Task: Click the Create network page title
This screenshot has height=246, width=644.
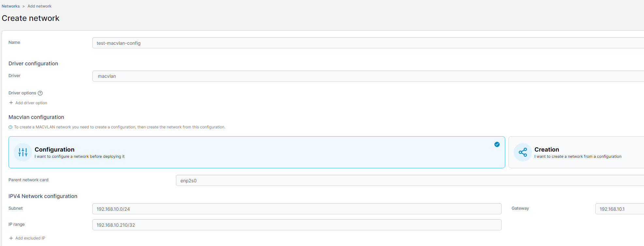Action: point(31,18)
